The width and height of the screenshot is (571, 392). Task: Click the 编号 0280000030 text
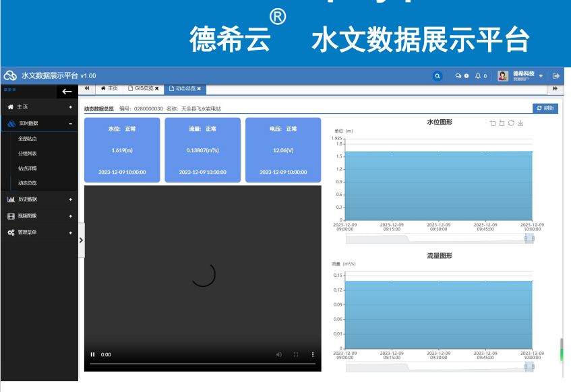(x=142, y=109)
